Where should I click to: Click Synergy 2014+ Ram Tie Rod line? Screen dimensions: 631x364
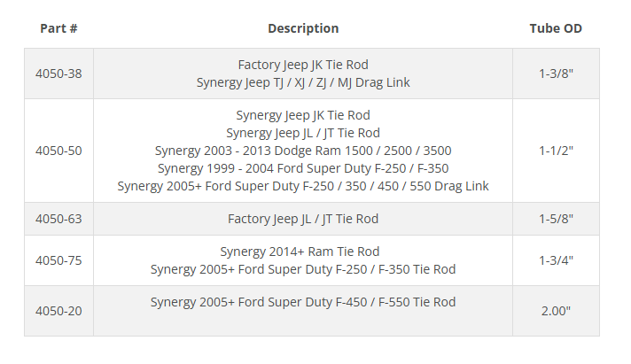click(300, 252)
